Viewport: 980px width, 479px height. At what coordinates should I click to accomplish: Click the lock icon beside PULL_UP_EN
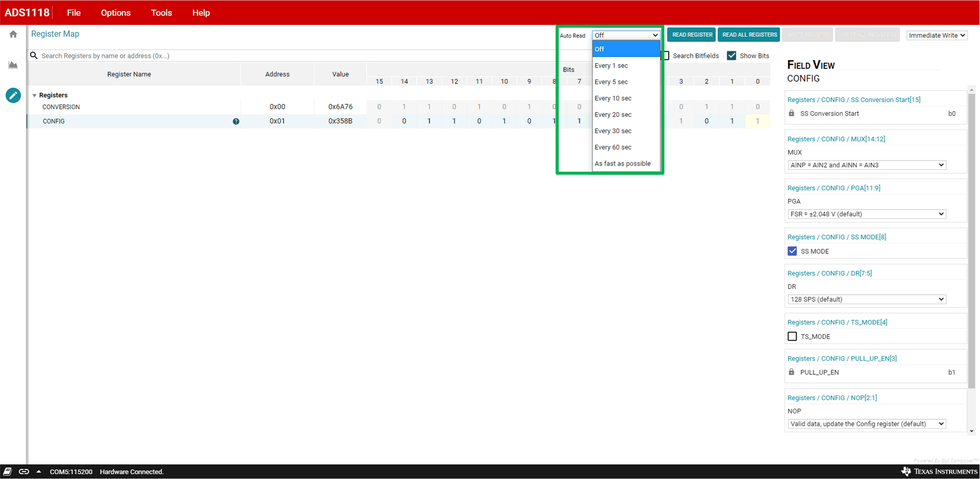tap(791, 372)
